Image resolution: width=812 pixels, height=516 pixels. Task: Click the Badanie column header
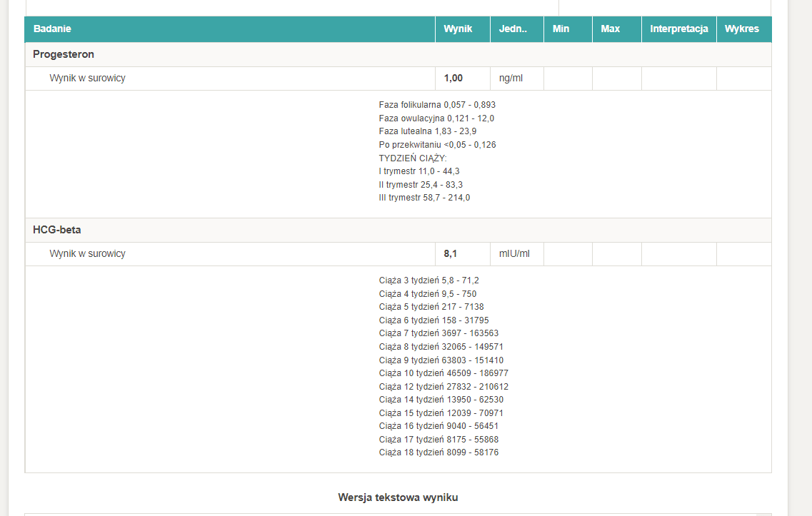[52, 29]
